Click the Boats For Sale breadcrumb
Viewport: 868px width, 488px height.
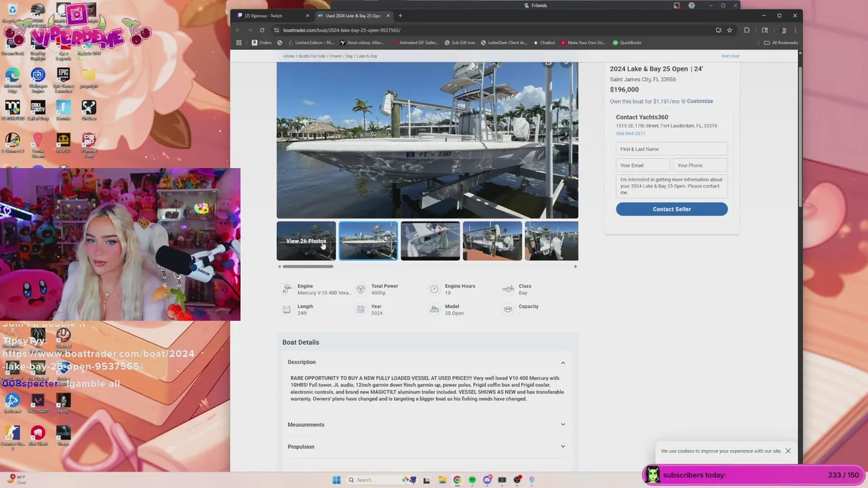pyautogui.click(x=312, y=56)
